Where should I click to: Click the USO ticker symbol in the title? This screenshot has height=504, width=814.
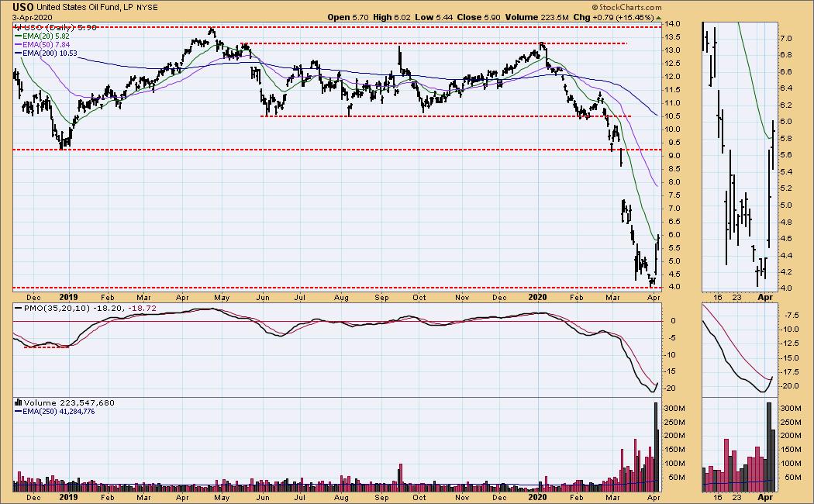[22, 7]
